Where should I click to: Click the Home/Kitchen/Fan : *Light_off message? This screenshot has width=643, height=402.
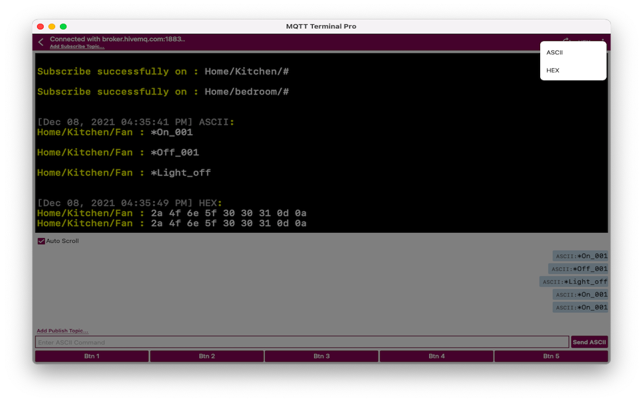[124, 172]
